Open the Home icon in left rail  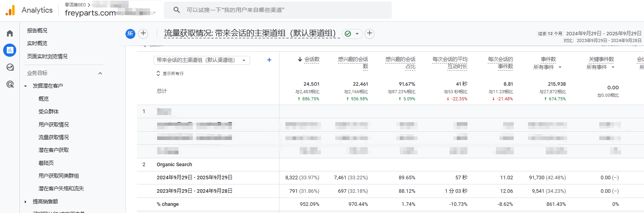pyautogui.click(x=10, y=33)
